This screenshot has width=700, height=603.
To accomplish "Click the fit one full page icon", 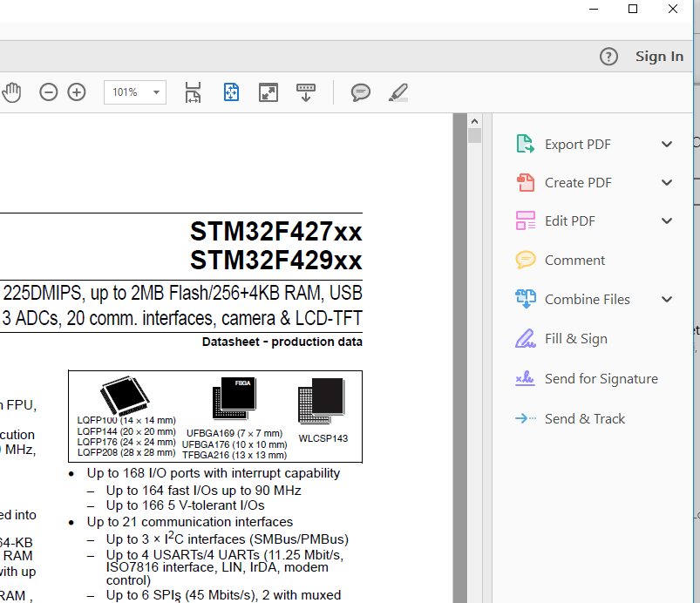I will click(231, 92).
